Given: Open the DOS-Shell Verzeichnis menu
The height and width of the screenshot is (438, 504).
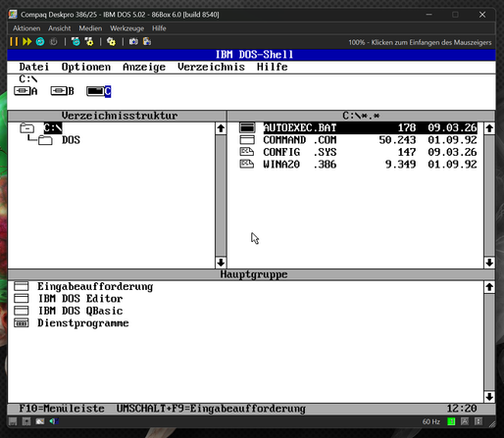Looking at the screenshot, I should (211, 67).
